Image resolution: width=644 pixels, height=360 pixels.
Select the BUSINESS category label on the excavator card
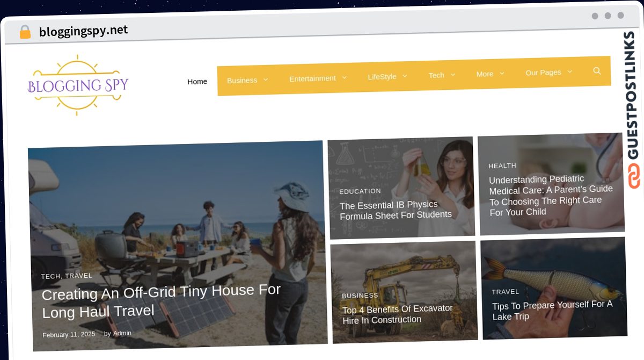(x=360, y=296)
